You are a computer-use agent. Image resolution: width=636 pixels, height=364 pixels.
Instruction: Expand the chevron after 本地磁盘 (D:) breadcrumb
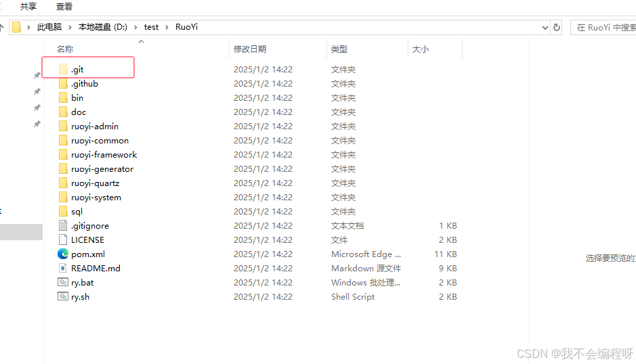(135, 27)
